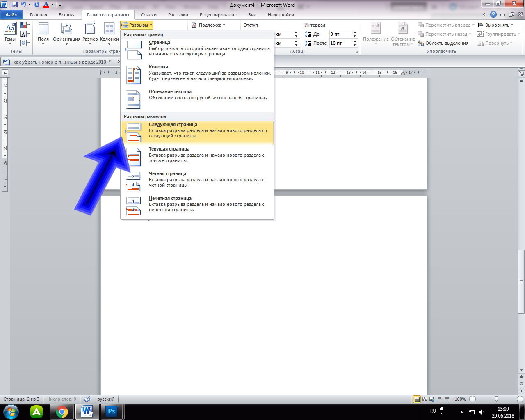Switch to Draft view
The width and height of the screenshot is (525, 420).
click(x=447, y=399)
